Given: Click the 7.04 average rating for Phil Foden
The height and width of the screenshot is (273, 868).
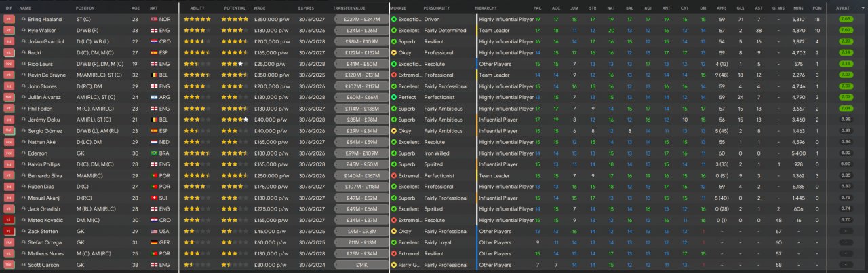Looking at the screenshot, I should [x=846, y=109].
